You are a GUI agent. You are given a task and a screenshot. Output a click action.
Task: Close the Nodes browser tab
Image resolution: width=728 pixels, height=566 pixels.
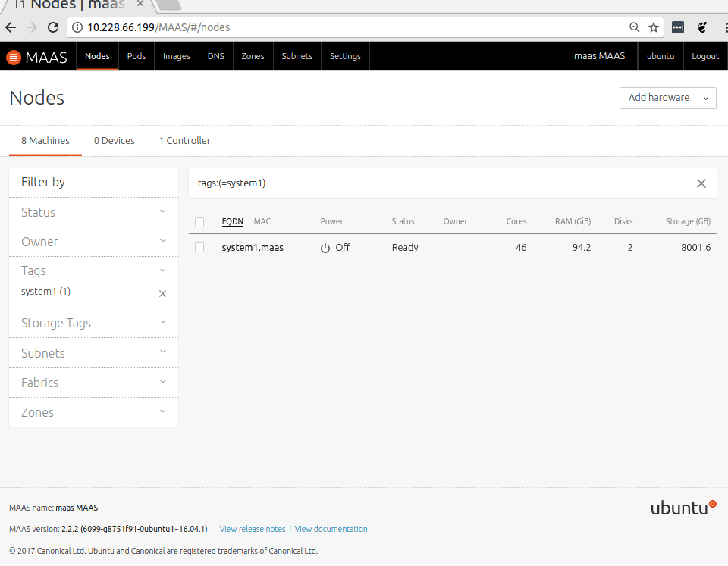pos(140,4)
